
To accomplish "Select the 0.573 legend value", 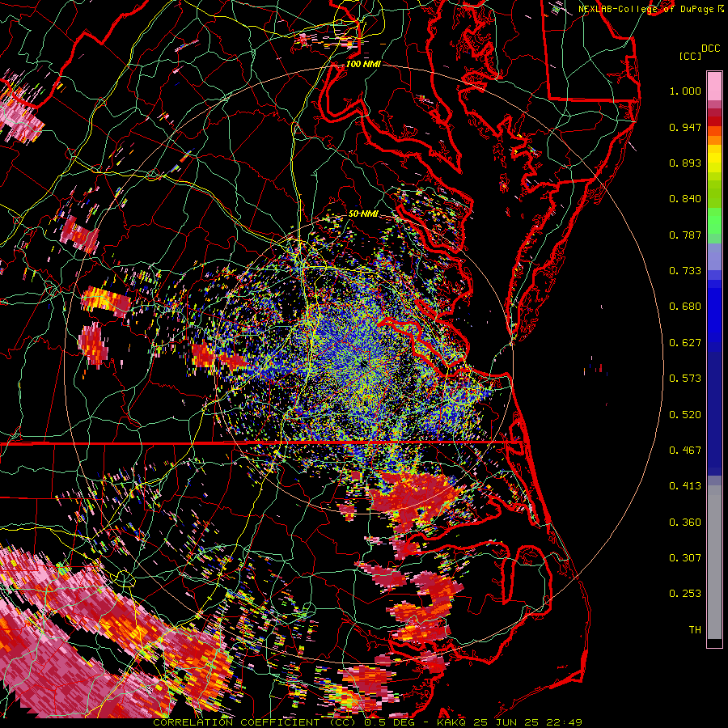I will tap(685, 379).
